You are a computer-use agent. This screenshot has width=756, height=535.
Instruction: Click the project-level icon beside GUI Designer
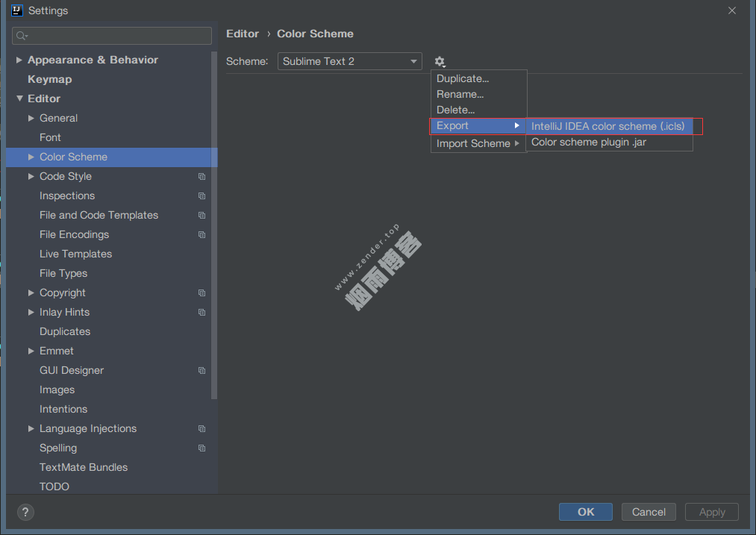click(x=202, y=371)
